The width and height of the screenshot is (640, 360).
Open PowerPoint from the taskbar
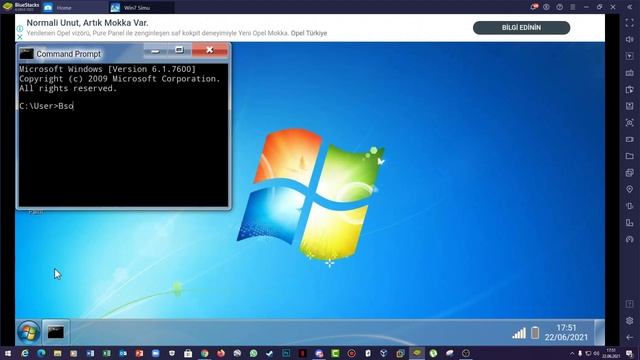(139, 353)
